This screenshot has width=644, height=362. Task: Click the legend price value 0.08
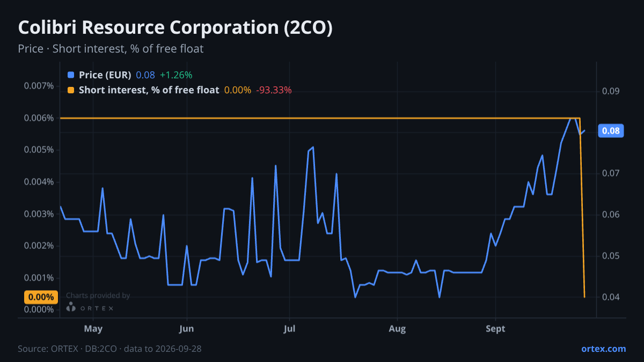(145, 75)
